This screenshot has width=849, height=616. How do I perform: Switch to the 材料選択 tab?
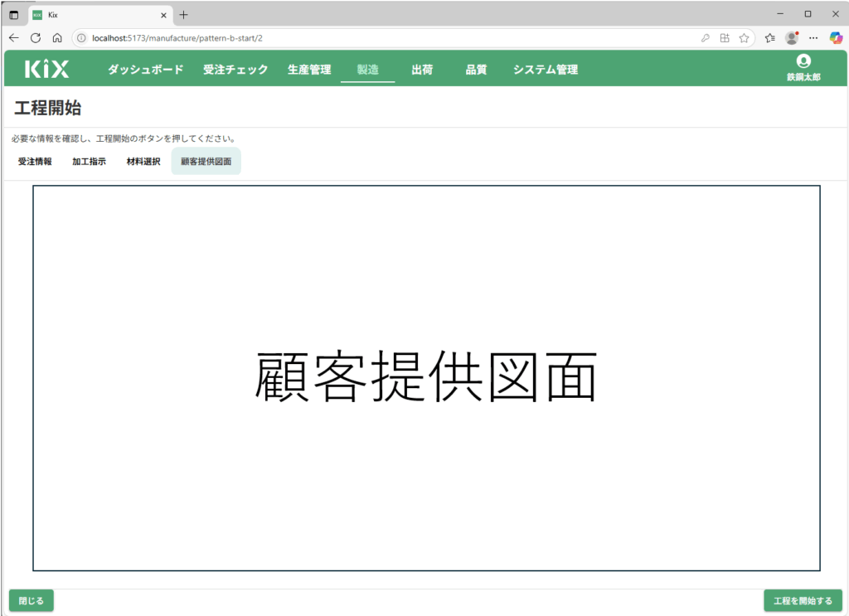(x=143, y=162)
